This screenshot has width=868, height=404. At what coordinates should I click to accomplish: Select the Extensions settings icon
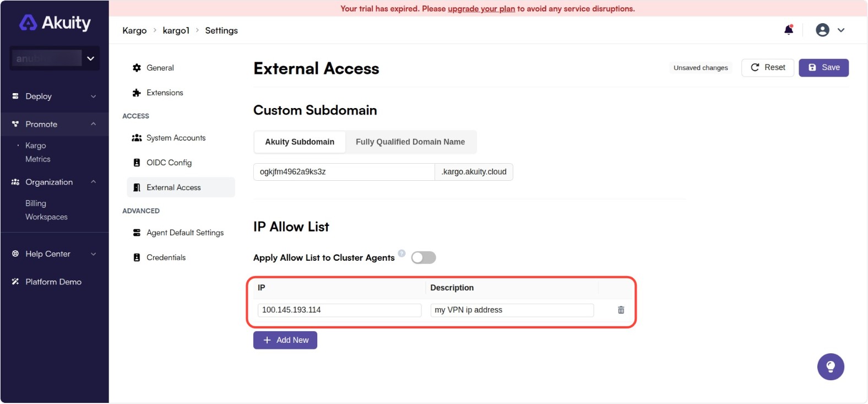pyautogui.click(x=137, y=93)
